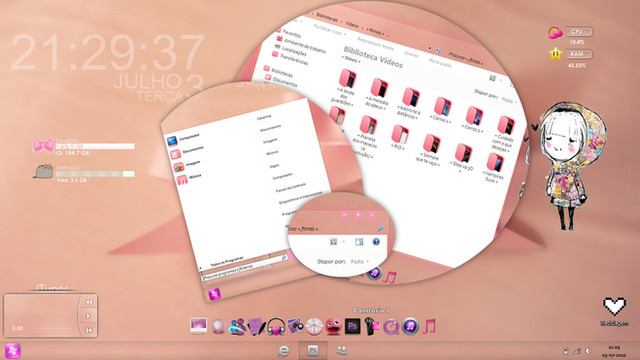The height and width of the screenshot is (360, 640).
Task: Click the taskbar clock showing date
Action: click(x=614, y=351)
